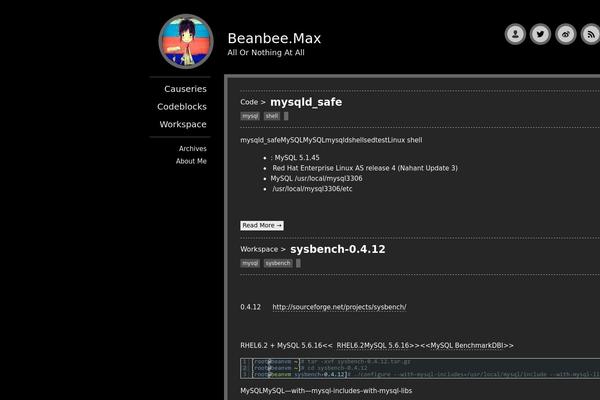Click the 'Red Hat Enterprise Linux AS release 4' line
The image size is (600, 400).
[365, 168]
